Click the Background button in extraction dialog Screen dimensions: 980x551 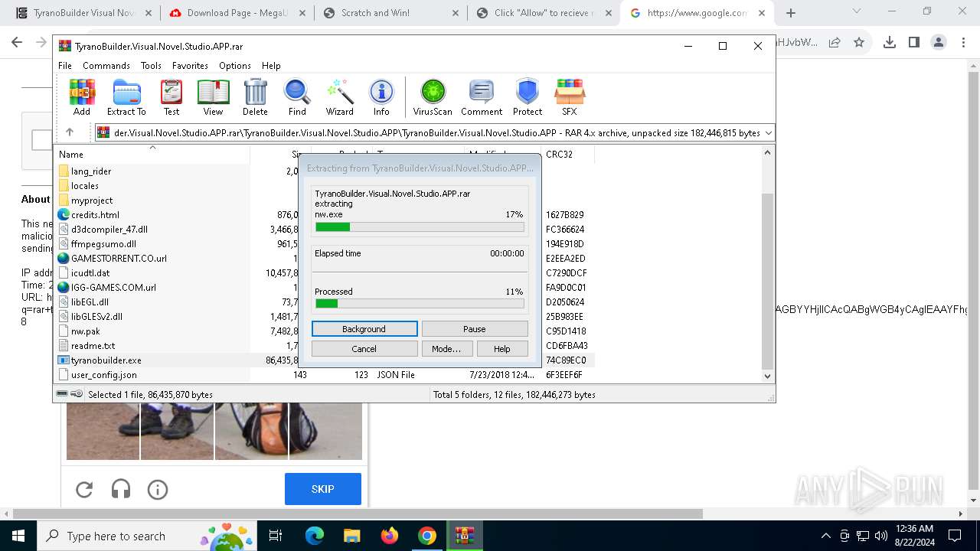pos(364,329)
